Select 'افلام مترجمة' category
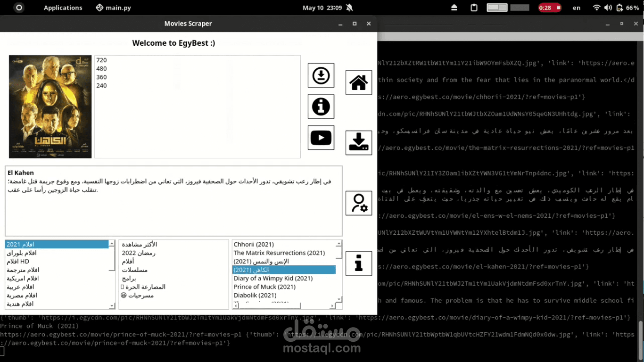 57,270
